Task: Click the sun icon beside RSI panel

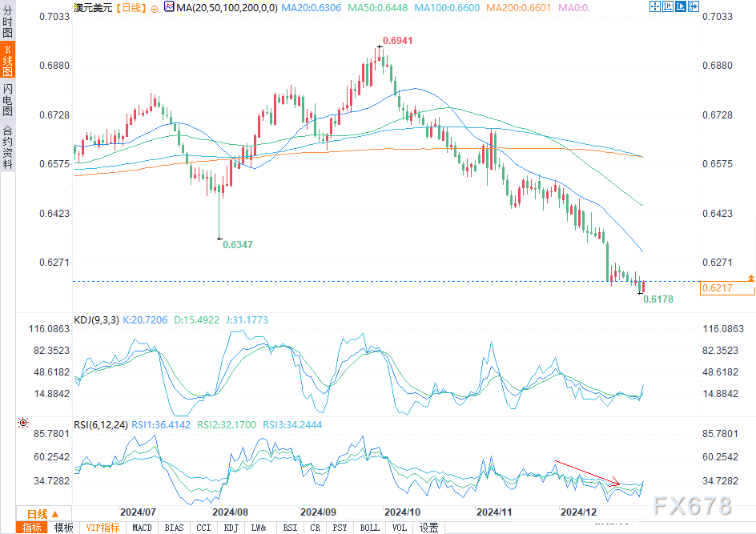Action: tap(22, 423)
